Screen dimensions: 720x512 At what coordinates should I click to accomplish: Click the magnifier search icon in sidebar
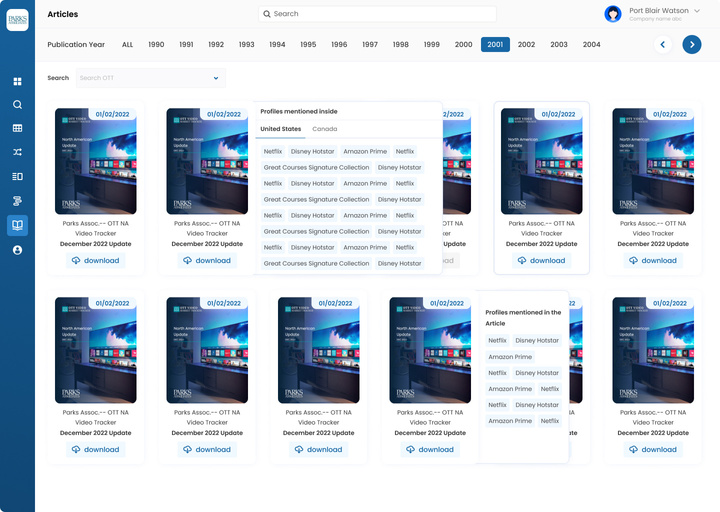click(17, 104)
